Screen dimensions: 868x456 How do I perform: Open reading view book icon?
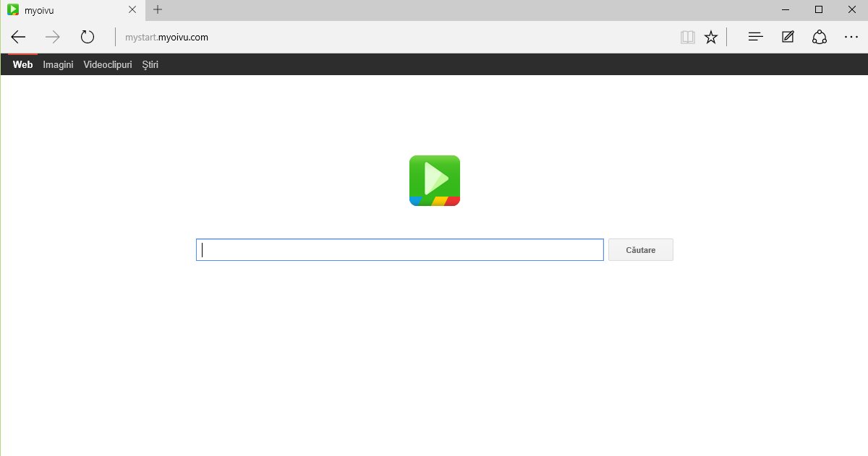[x=688, y=37]
